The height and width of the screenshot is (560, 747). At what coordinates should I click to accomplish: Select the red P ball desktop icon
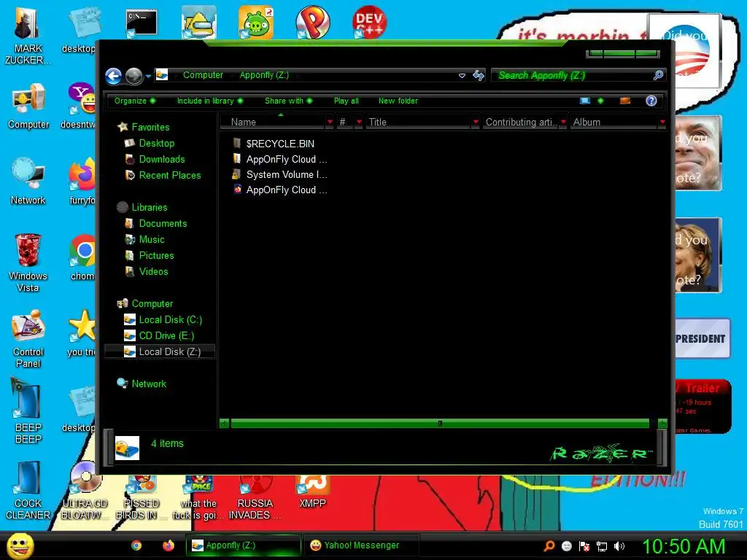click(x=312, y=23)
